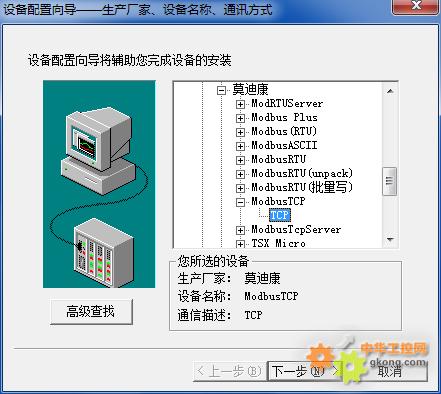441x394 pixels.
Task: Collapse the ModbusTCP node
Action: click(x=240, y=202)
